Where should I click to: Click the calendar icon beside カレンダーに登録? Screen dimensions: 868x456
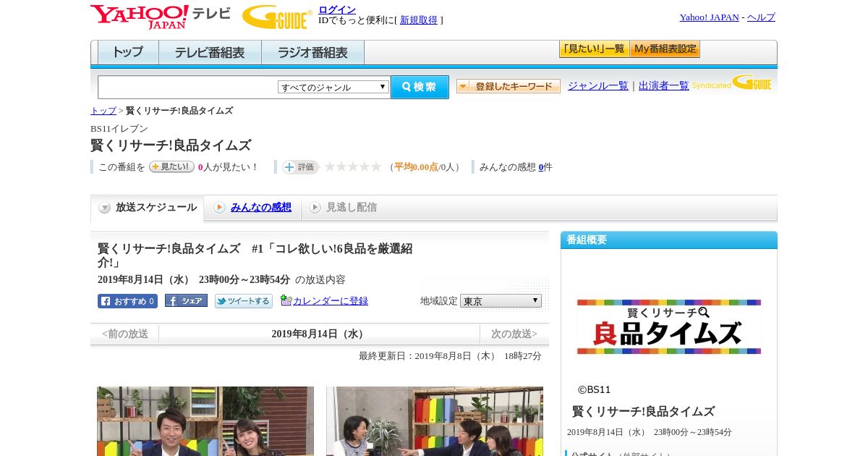286,300
